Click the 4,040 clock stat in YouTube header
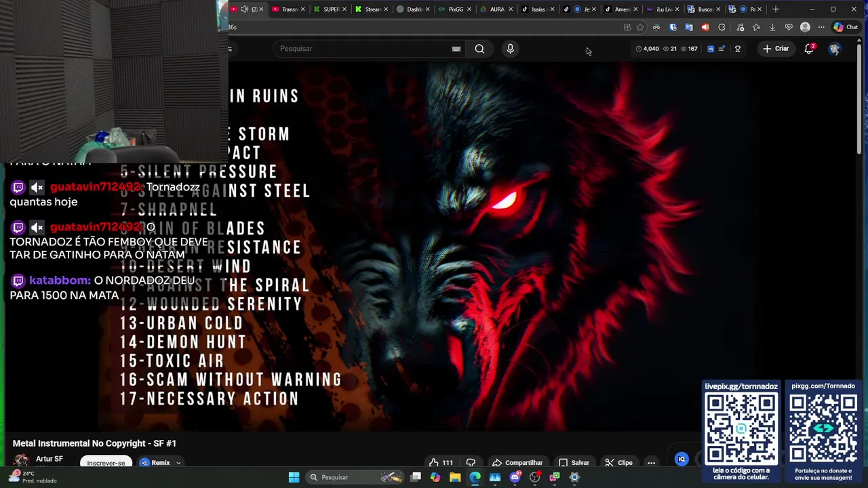 (x=648, y=49)
